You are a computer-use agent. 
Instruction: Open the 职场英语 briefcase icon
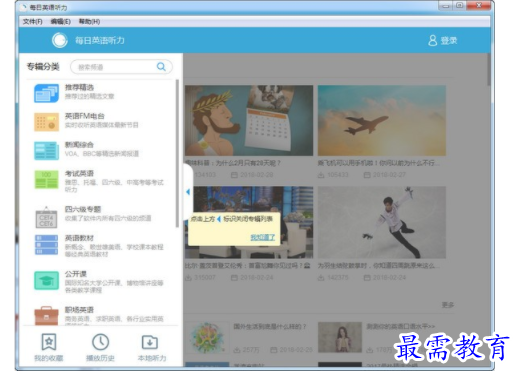coord(46,315)
